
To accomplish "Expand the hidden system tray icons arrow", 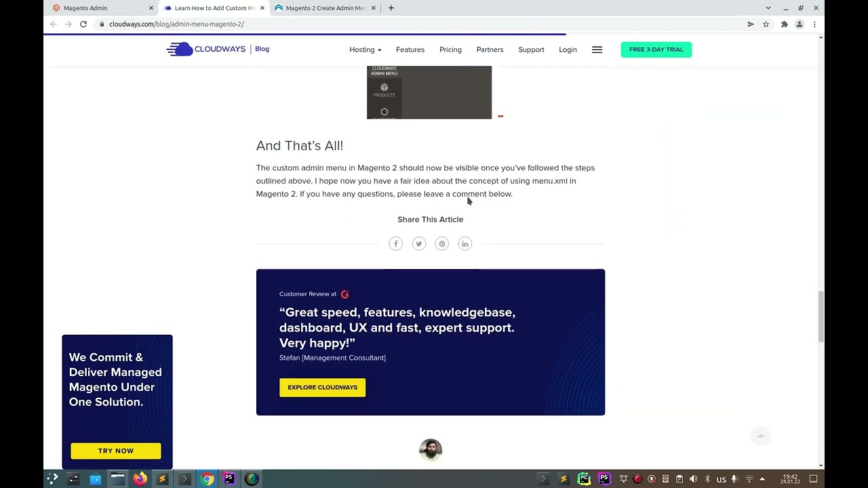I will [762, 479].
